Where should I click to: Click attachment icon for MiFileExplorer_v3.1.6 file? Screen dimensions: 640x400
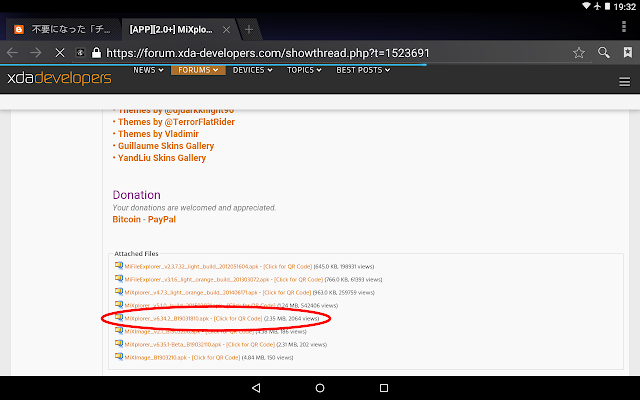point(119,279)
